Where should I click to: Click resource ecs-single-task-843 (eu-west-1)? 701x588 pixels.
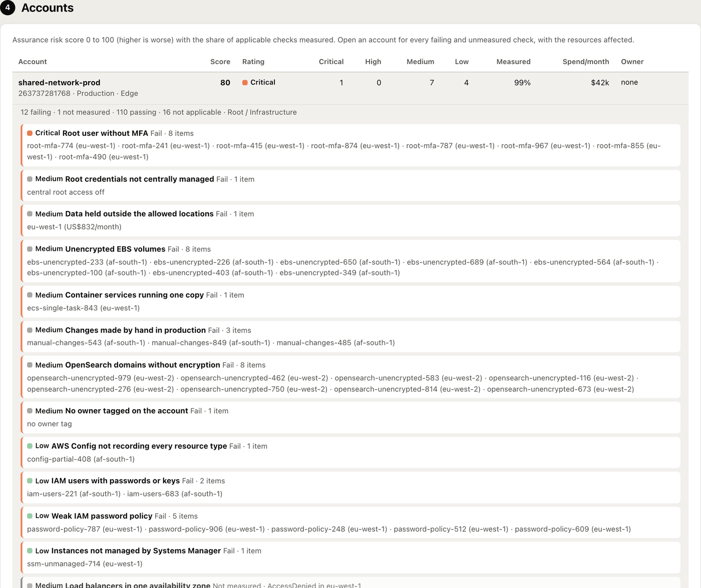[x=83, y=308]
